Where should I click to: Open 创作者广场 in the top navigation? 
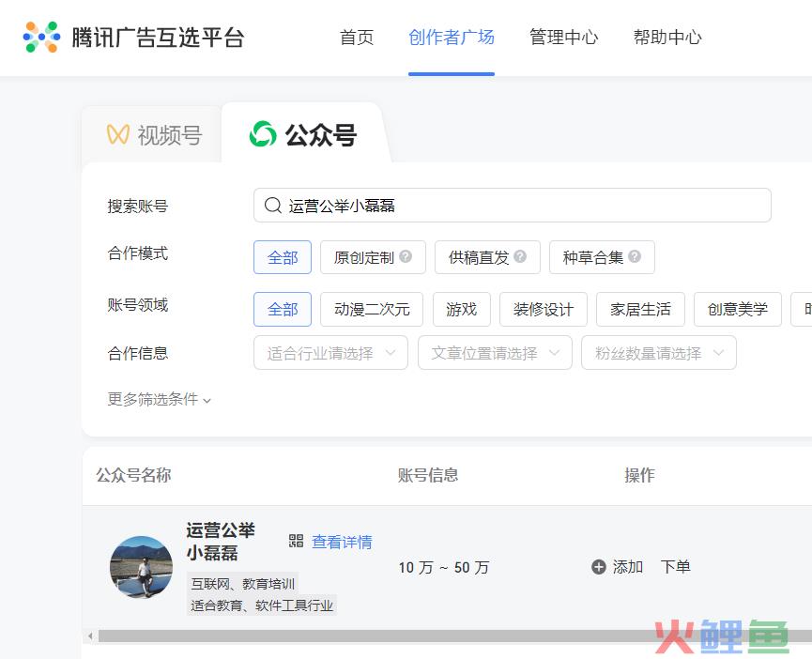tap(451, 38)
